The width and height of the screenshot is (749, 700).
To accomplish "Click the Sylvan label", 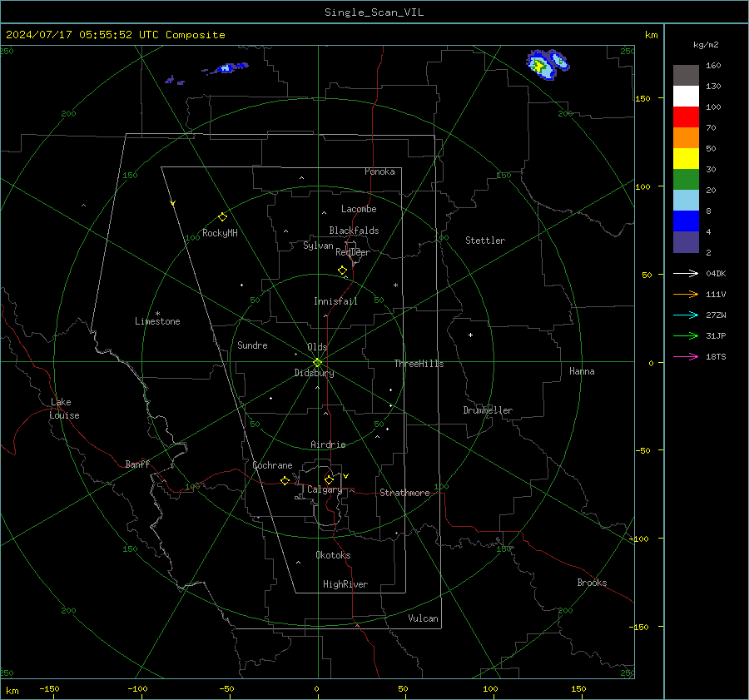I will (x=318, y=246).
